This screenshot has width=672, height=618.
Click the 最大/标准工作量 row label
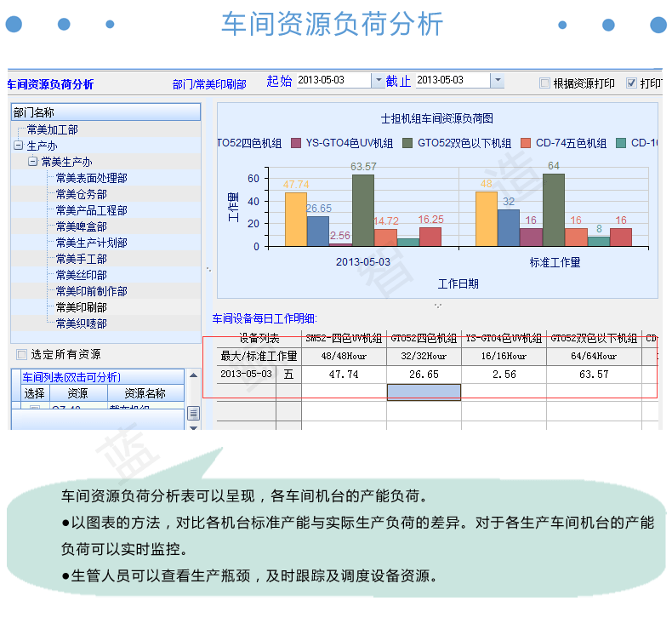[259, 356]
